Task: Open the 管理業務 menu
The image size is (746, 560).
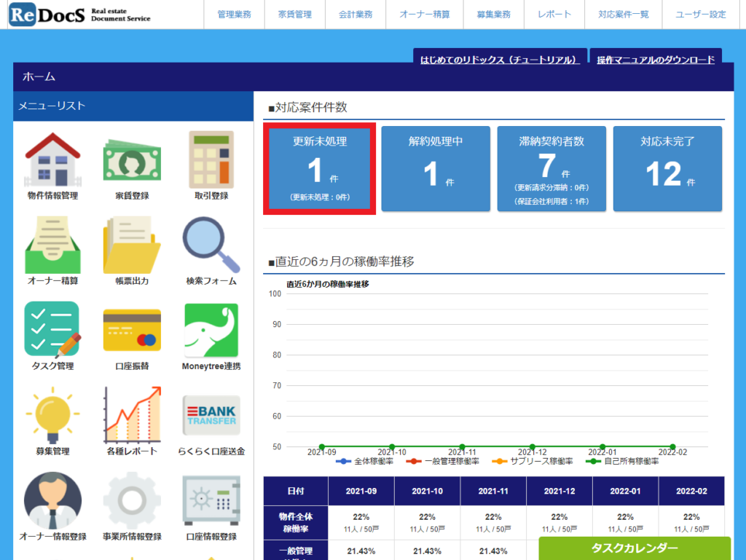Action: point(234,15)
